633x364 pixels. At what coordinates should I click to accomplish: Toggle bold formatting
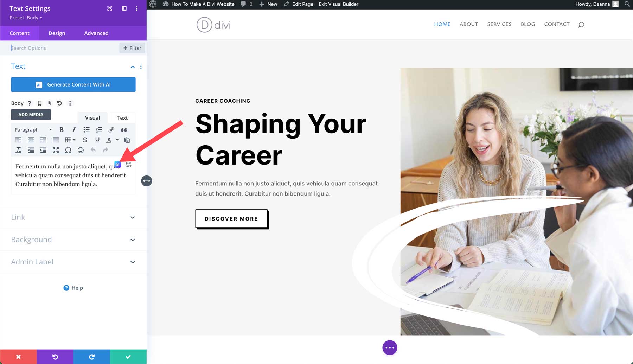[x=62, y=130]
